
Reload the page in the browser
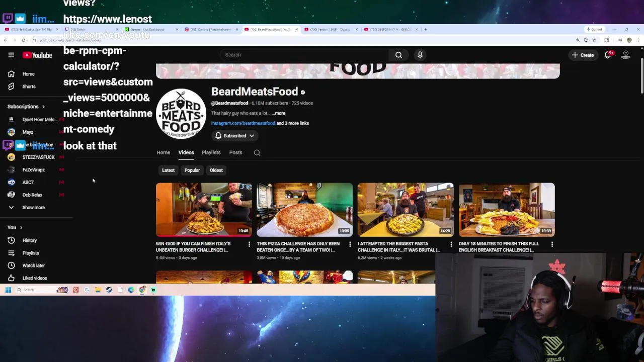pos(23,40)
